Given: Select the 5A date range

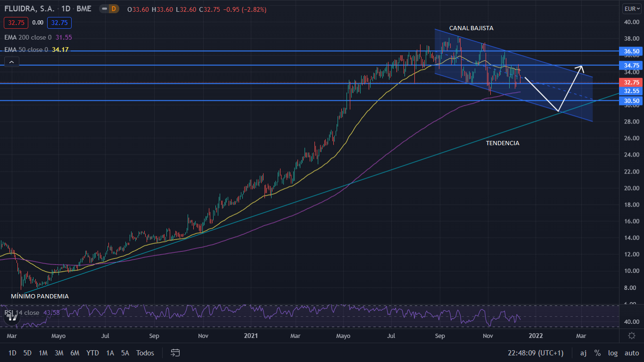Looking at the screenshot, I should click(125, 353).
